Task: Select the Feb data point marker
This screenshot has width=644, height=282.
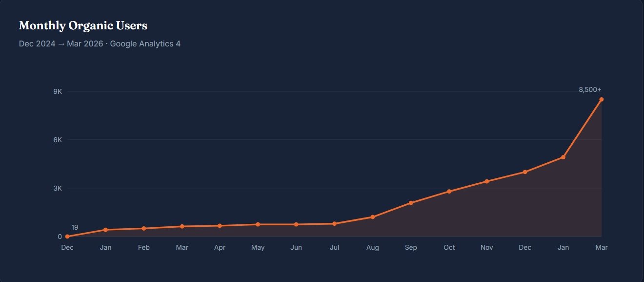Action: click(x=143, y=228)
